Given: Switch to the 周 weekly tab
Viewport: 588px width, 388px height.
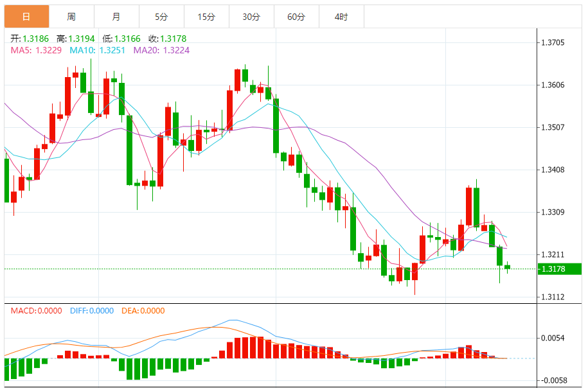Looking at the screenshot, I should (71, 17).
